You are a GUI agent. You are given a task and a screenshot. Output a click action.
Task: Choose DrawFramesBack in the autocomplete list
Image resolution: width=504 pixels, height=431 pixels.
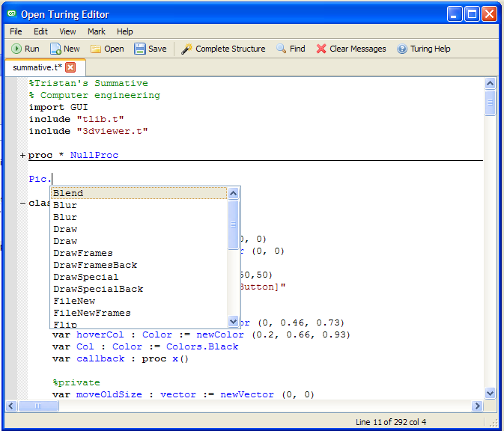point(139,265)
